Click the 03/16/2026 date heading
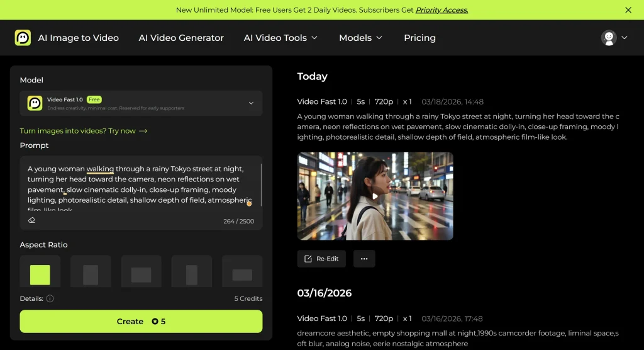644x350 pixels. click(x=324, y=293)
